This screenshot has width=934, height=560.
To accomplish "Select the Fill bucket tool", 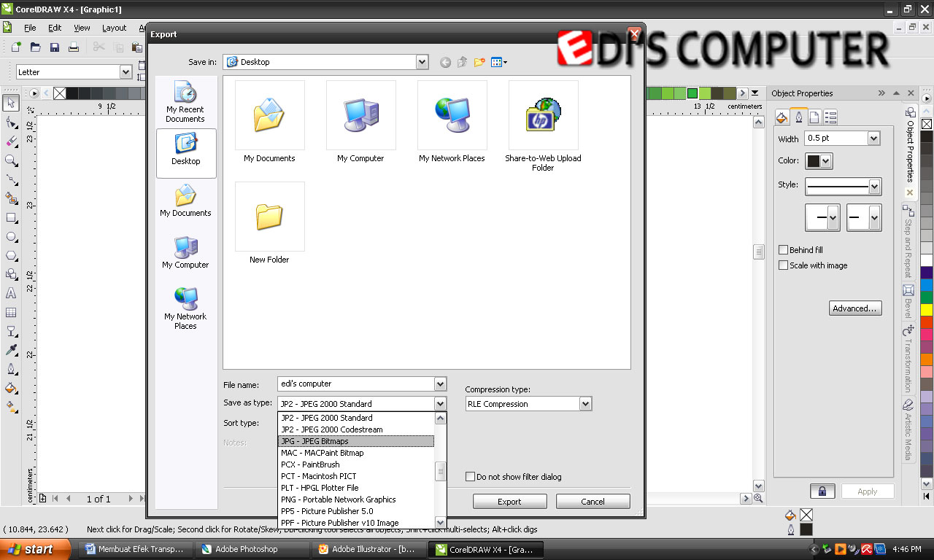I will (11, 388).
